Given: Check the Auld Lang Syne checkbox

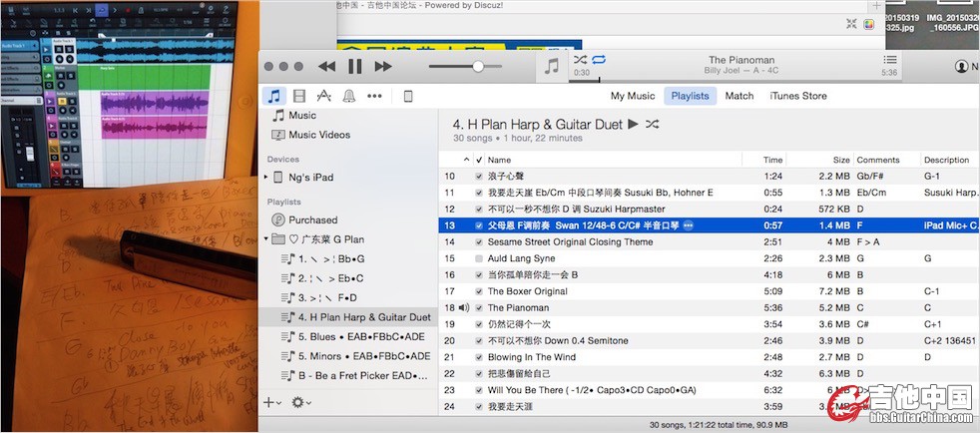Looking at the screenshot, I should pos(479,258).
